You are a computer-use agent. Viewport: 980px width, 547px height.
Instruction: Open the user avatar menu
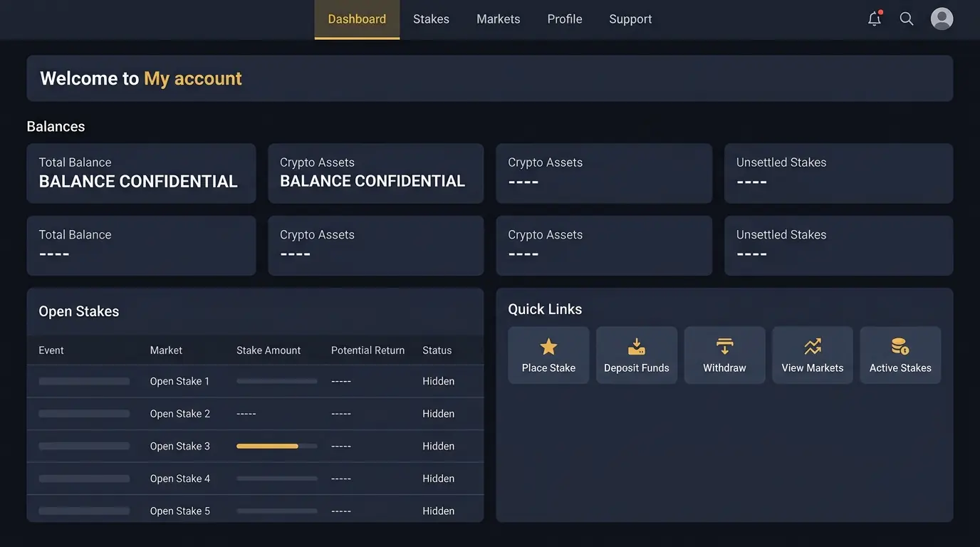click(x=942, y=19)
